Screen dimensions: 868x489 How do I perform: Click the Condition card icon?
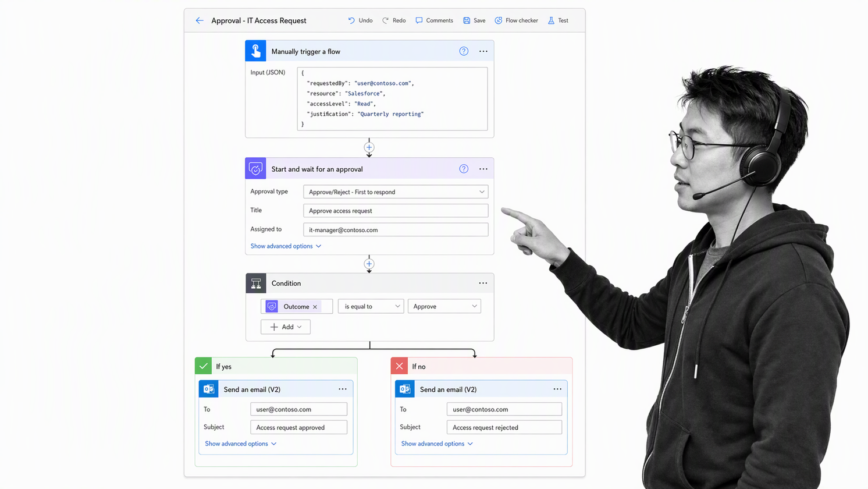[255, 284]
